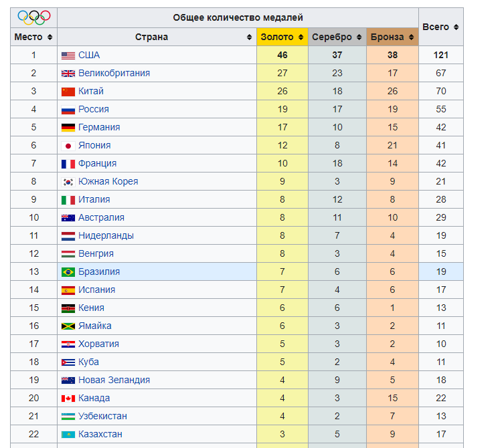Open the Россия country link
Viewport: 504px width, 448px height.
(94, 110)
